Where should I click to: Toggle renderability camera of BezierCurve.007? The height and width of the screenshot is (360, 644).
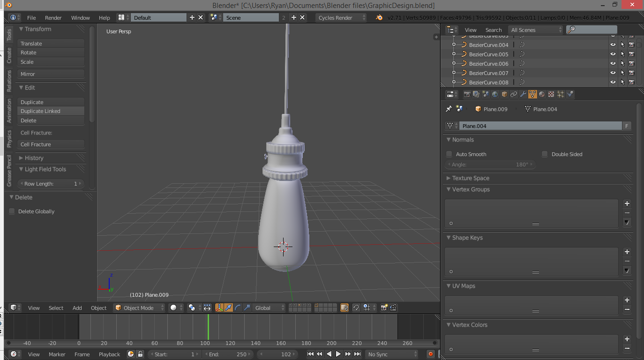click(x=631, y=73)
